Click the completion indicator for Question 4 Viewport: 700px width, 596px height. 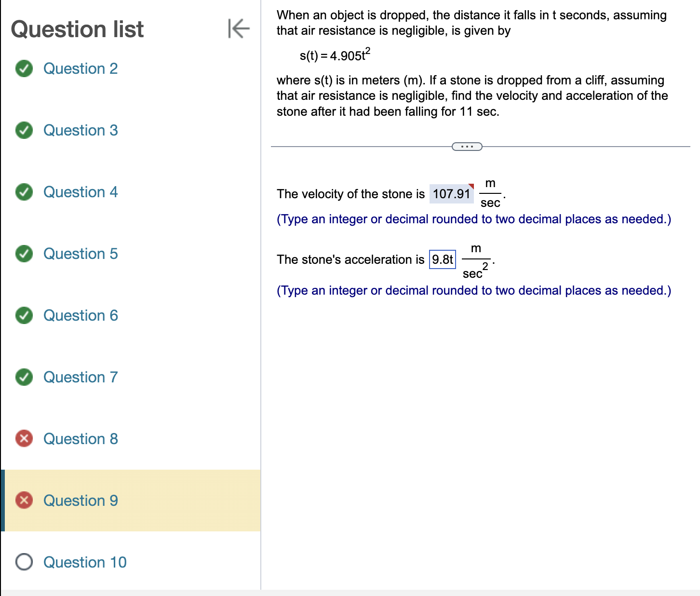tap(24, 192)
